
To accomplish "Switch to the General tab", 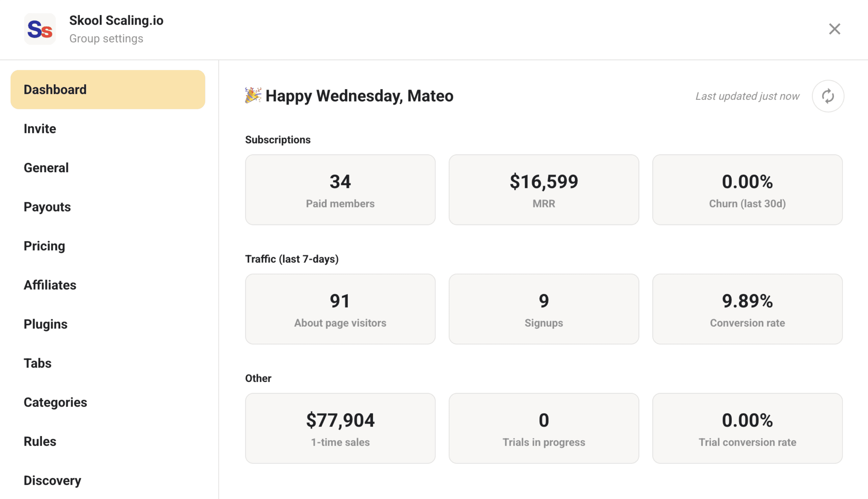I will (46, 168).
